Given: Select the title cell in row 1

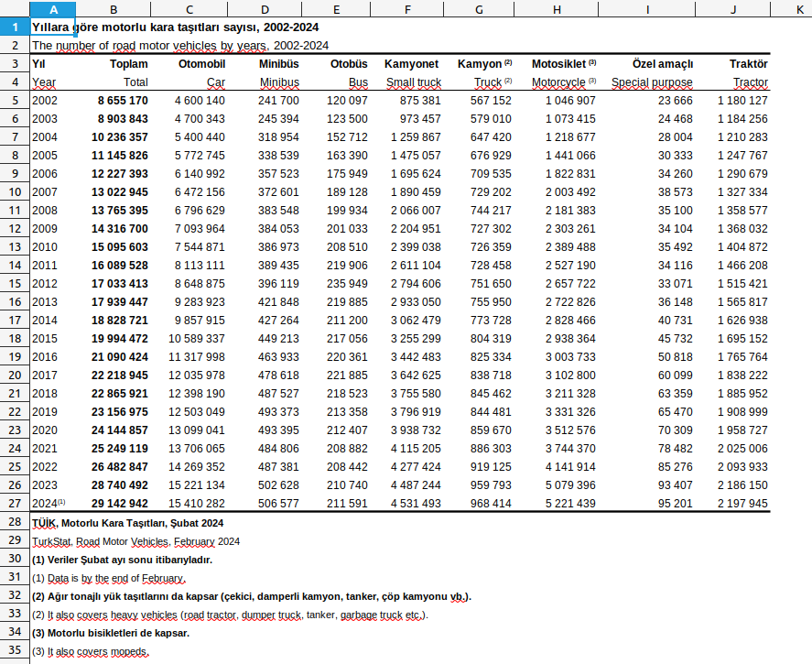Looking at the screenshot, I should click(174, 27).
